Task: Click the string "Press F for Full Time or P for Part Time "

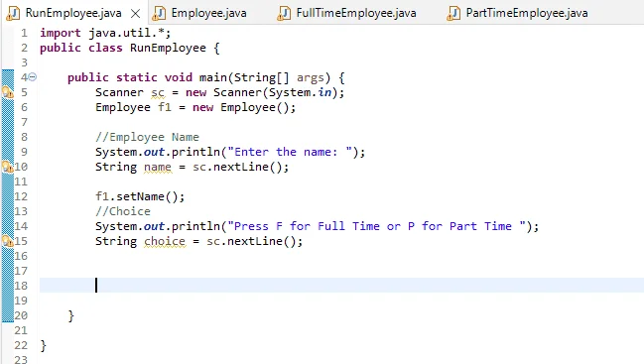Action: point(377,226)
